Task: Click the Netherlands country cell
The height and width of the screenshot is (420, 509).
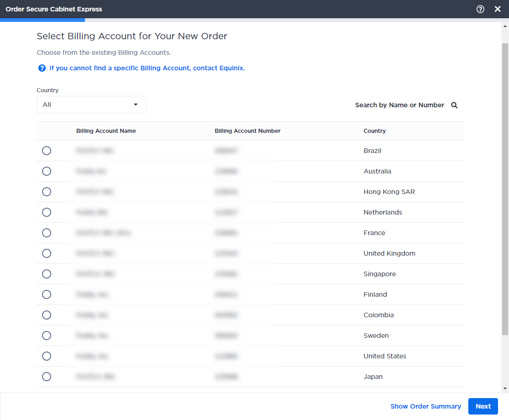Action: tap(383, 212)
